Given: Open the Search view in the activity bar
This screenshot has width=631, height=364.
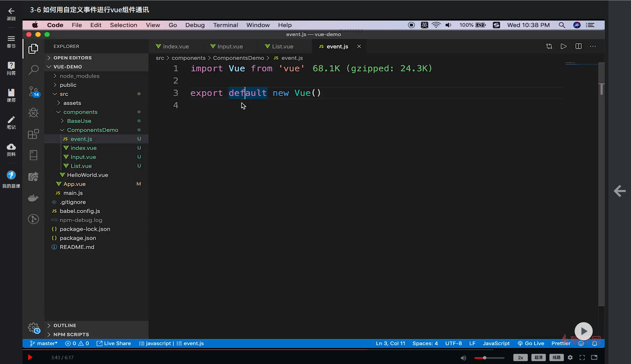Looking at the screenshot, I should [33, 70].
